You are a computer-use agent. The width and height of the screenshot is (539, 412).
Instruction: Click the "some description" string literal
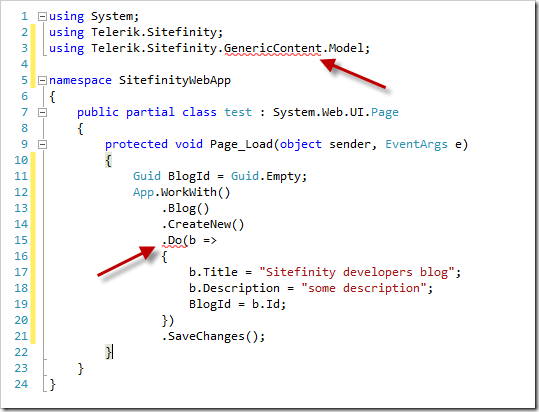(364, 288)
